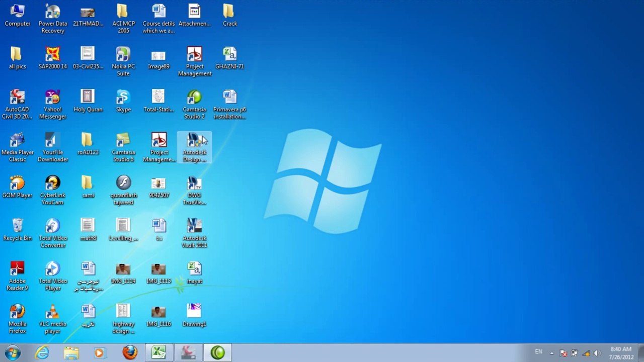
Task: Select the IMG_1114 photo thumbnail
Action: click(x=123, y=273)
